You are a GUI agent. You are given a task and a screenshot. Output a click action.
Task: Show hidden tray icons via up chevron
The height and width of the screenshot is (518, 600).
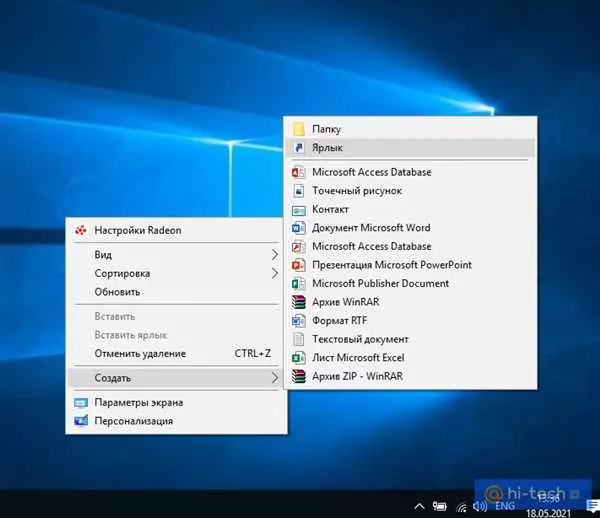(x=419, y=507)
